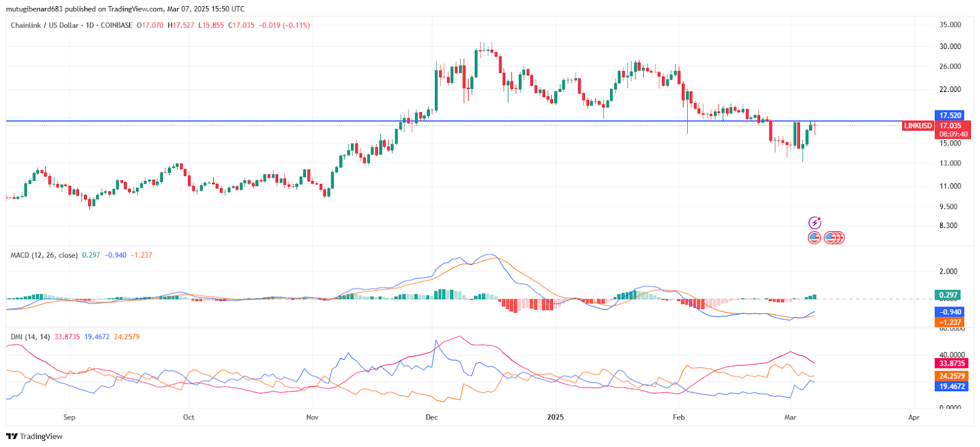
Task: Click the Dec time axis label
Action: pyautogui.click(x=432, y=418)
